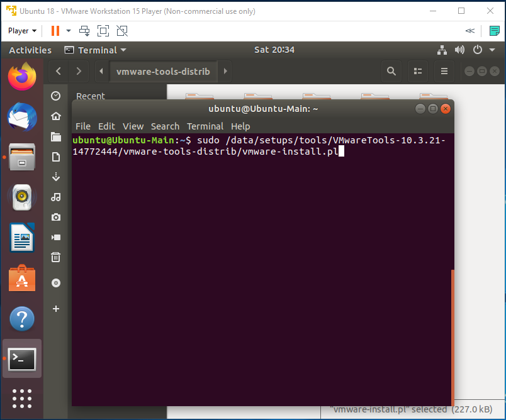The image size is (506, 420).
Task: Open the Terminal menu in terminal menubar
Action: [205, 126]
